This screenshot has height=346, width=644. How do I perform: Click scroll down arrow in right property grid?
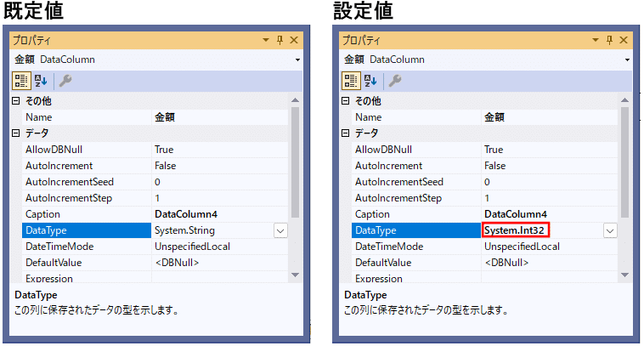coord(624,275)
